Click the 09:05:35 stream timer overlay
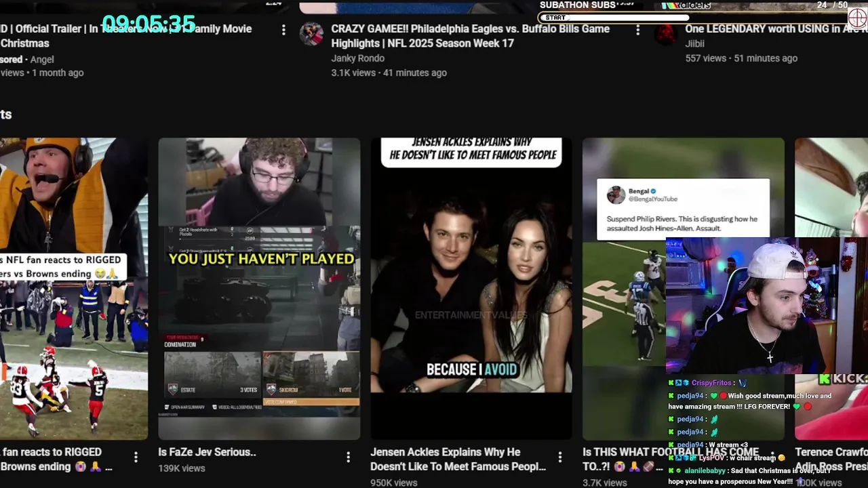Viewport: 868px width, 488px height. tap(149, 24)
